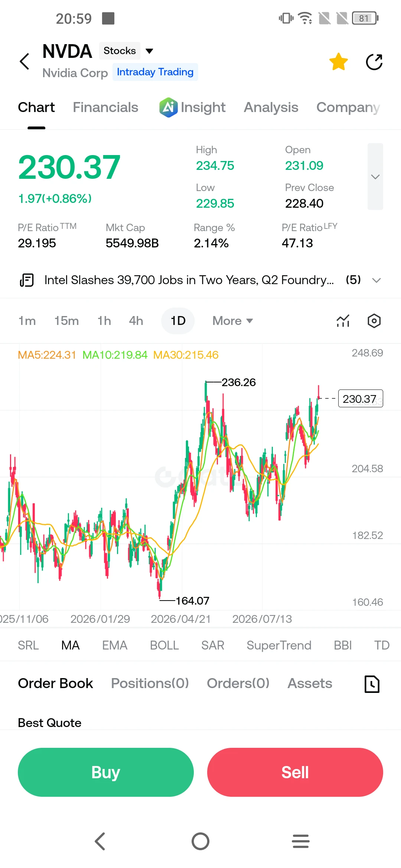The height and width of the screenshot is (868, 401).
Task: Open the Stocks type dropdown arrow
Action: point(149,51)
